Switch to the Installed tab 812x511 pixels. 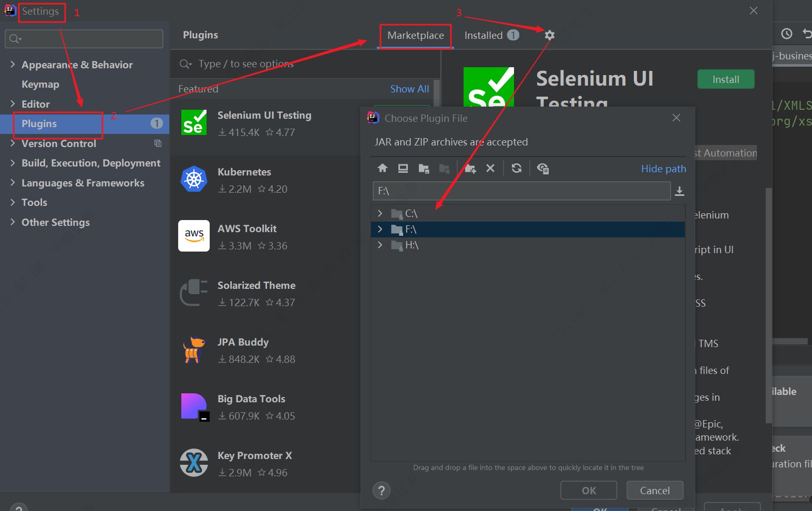491,35
